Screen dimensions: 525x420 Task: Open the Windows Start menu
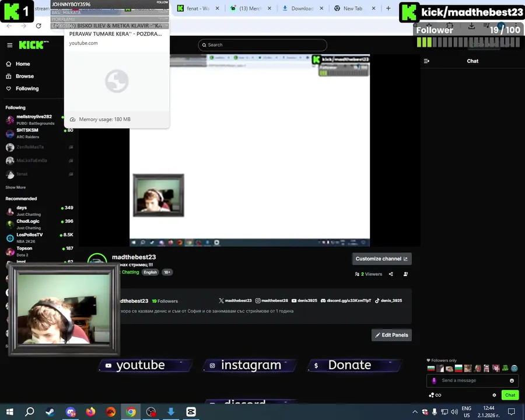click(x=9, y=412)
